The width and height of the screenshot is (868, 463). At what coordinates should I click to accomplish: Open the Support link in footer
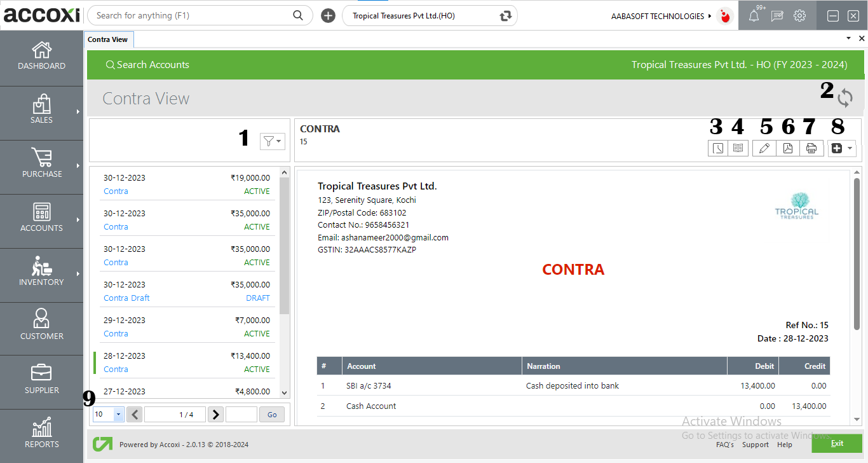(755, 445)
